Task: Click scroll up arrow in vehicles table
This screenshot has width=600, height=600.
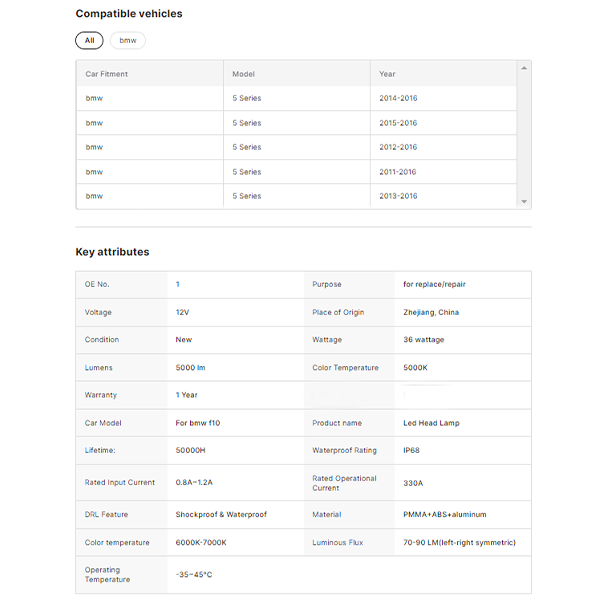Action: point(524,68)
